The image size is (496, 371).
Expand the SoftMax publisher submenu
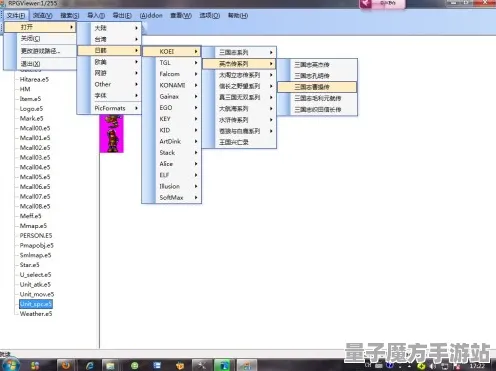[x=172, y=198]
